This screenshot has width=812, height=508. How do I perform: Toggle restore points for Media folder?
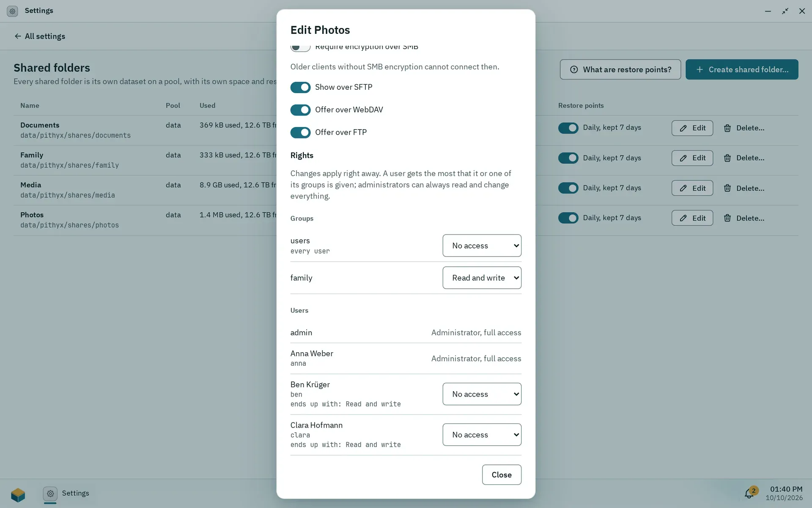click(x=568, y=188)
